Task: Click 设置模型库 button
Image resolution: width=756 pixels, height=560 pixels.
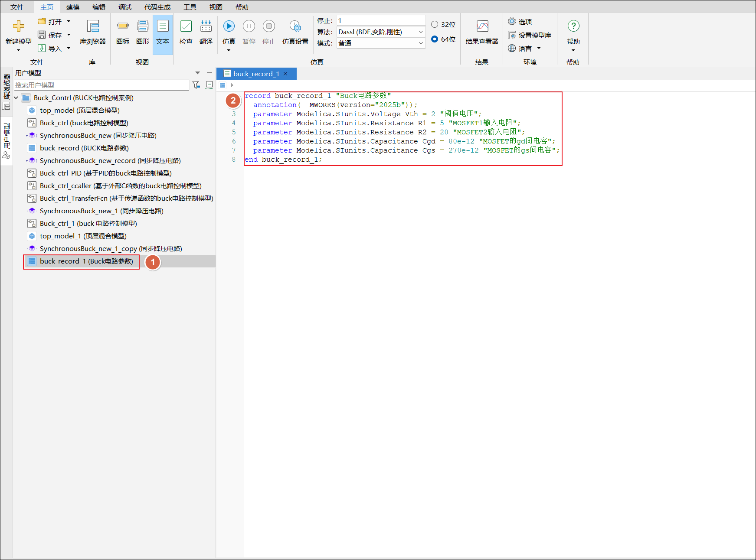Action: click(530, 35)
